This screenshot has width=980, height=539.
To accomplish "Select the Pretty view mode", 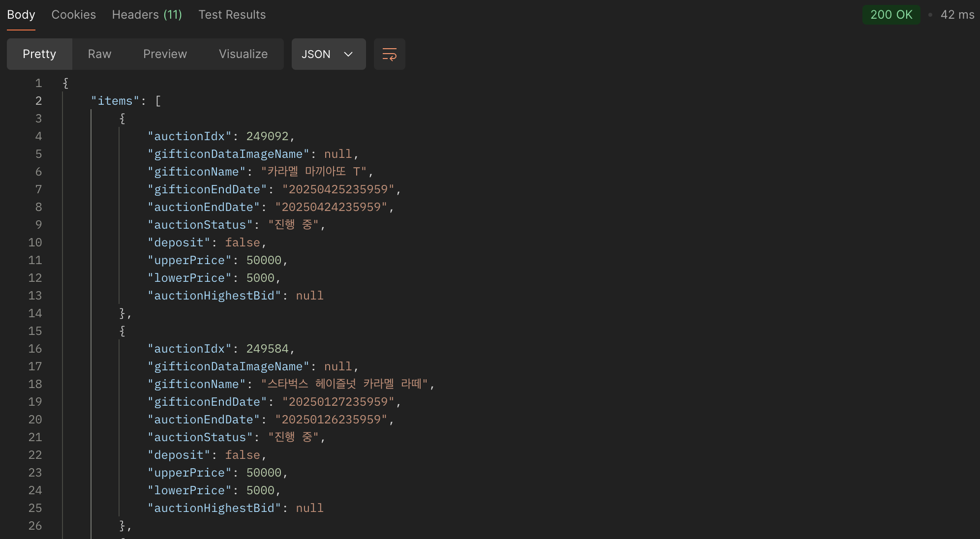I will click(x=39, y=54).
